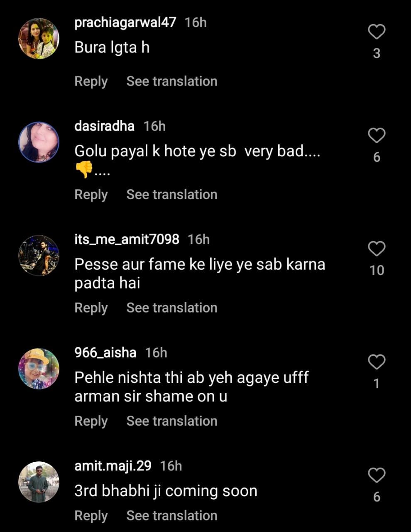Like its_me_amit7098's comment
Image resolution: width=411 pixels, height=532 pixels.
(x=377, y=249)
